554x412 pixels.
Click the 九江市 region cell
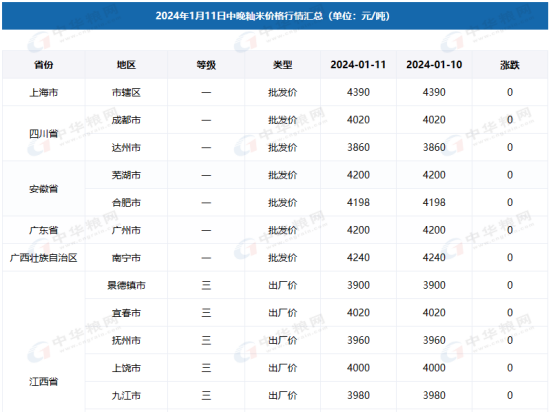pyautogui.click(x=126, y=395)
